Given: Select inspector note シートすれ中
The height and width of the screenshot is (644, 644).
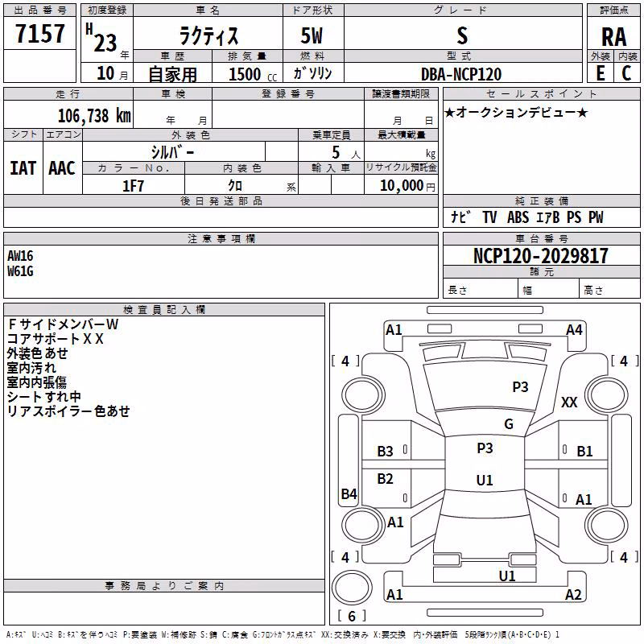Looking at the screenshot, I should point(44,396).
